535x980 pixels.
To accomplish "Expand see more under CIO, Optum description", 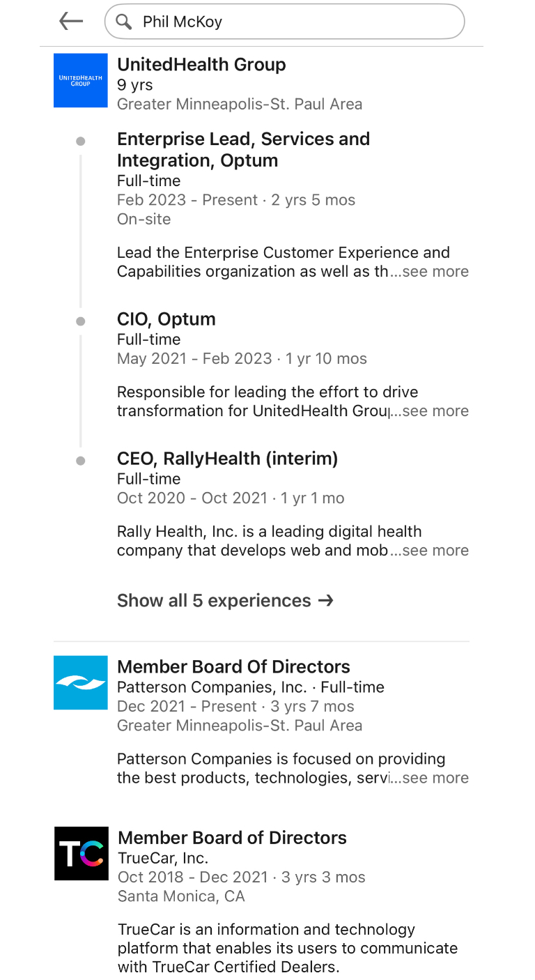I will tap(435, 411).
